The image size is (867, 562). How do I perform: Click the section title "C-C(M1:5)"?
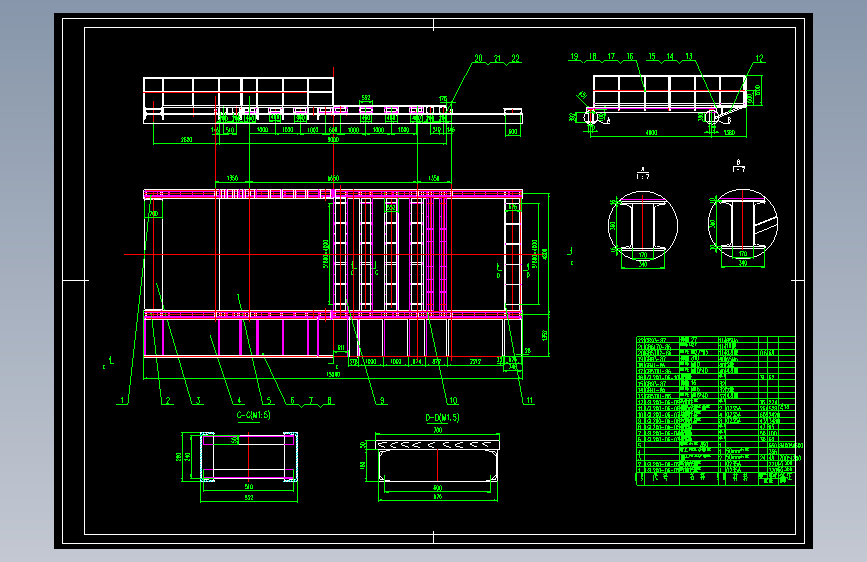pos(253,415)
